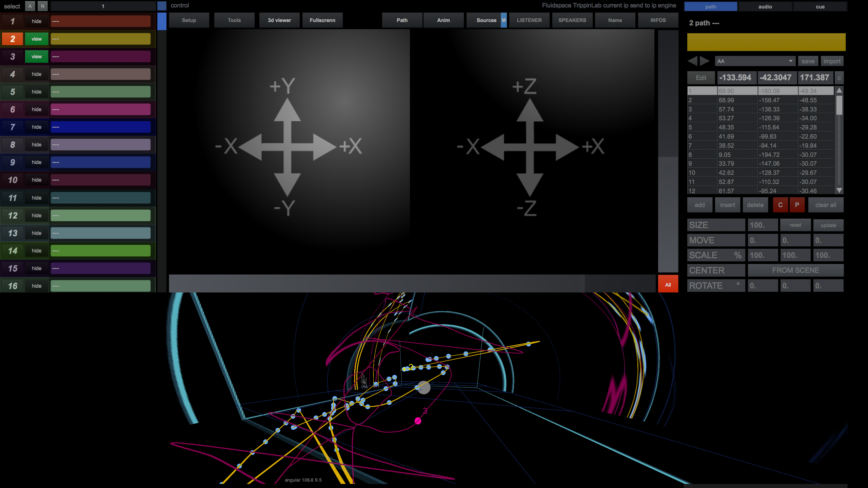Select source number 16
868x488 pixels.
pyautogui.click(x=13, y=286)
